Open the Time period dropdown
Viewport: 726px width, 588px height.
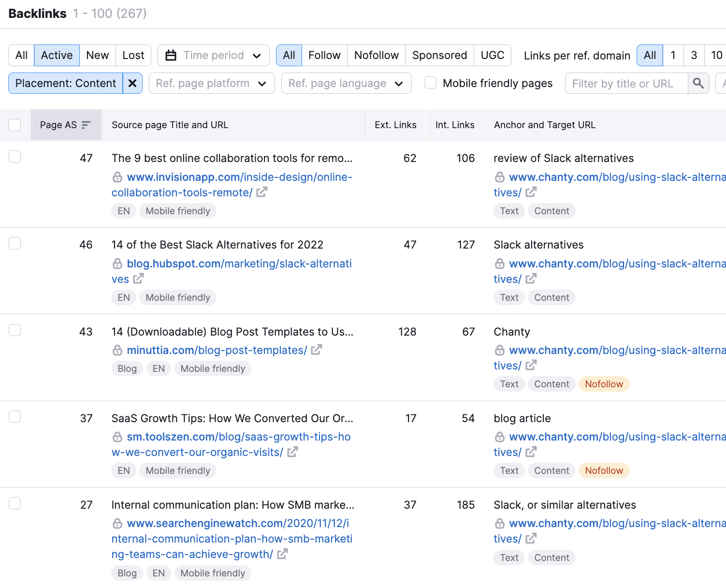click(214, 55)
